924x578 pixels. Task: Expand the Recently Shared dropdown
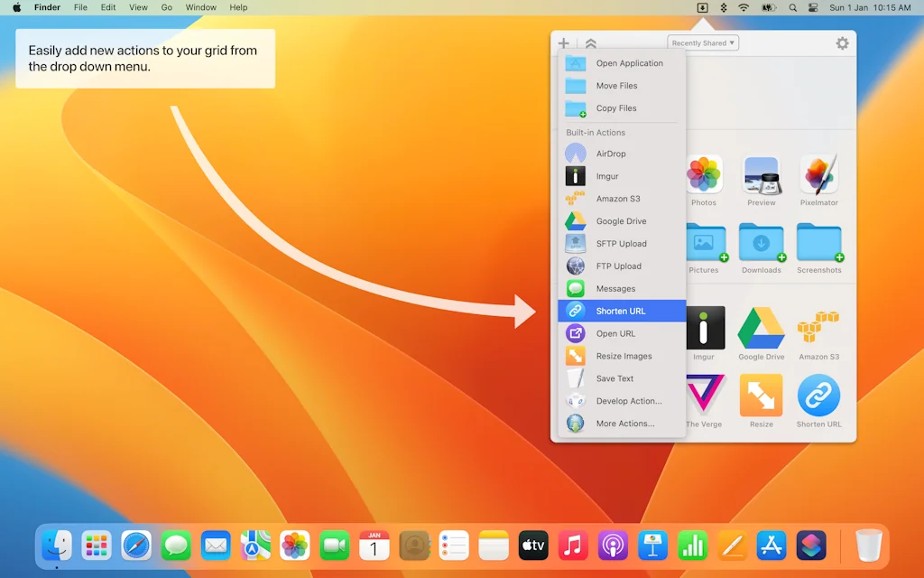(x=703, y=43)
